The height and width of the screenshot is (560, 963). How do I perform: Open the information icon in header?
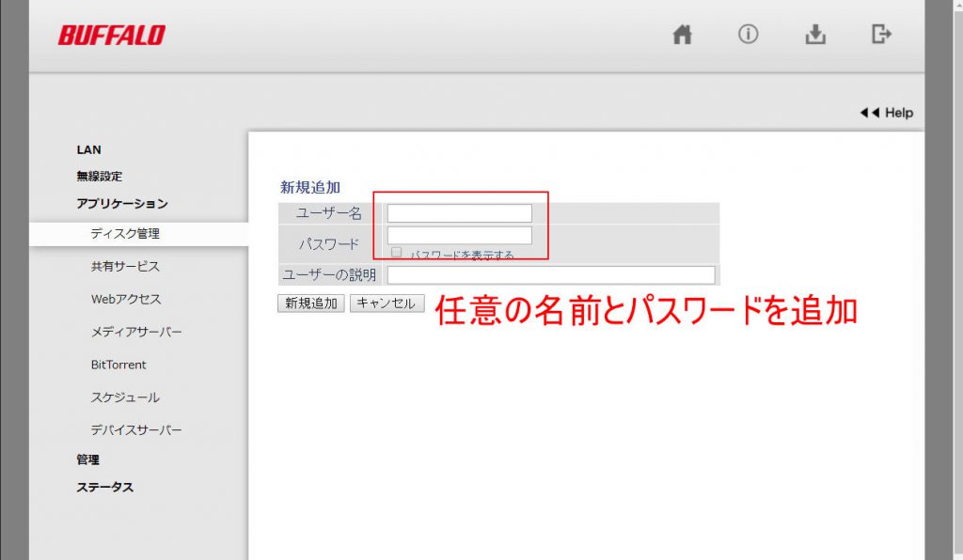coord(749,35)
